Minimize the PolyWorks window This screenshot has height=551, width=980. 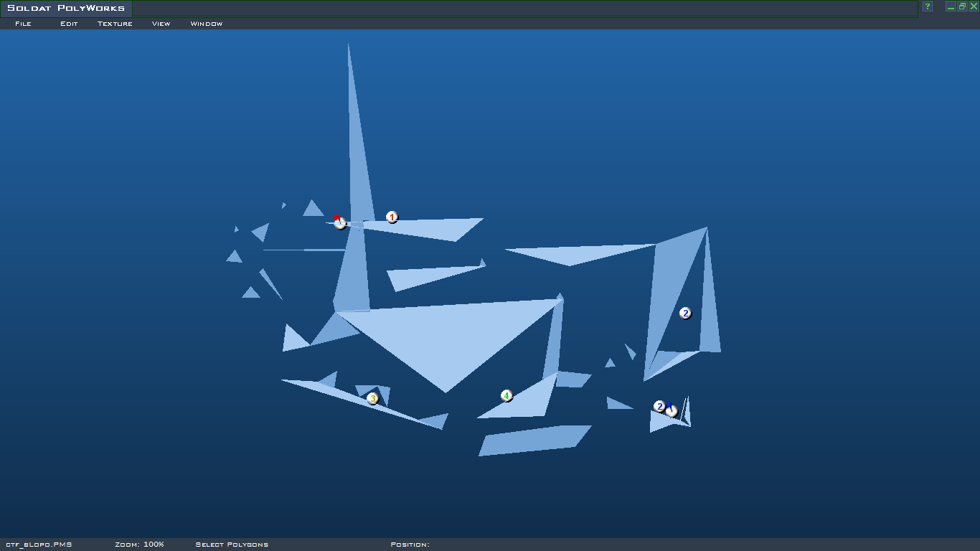951,6
